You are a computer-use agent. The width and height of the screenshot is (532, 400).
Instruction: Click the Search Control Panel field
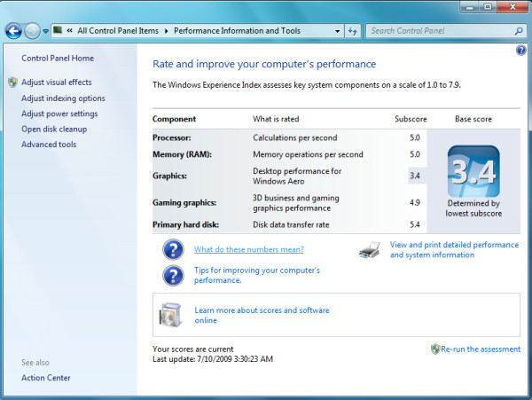tap(446, 31)
